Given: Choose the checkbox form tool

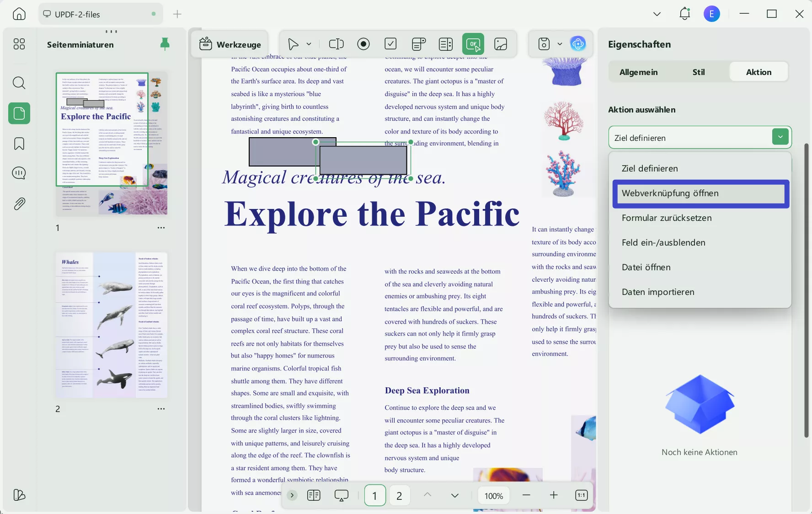Looking at the screenshot, I should [390, 44].
